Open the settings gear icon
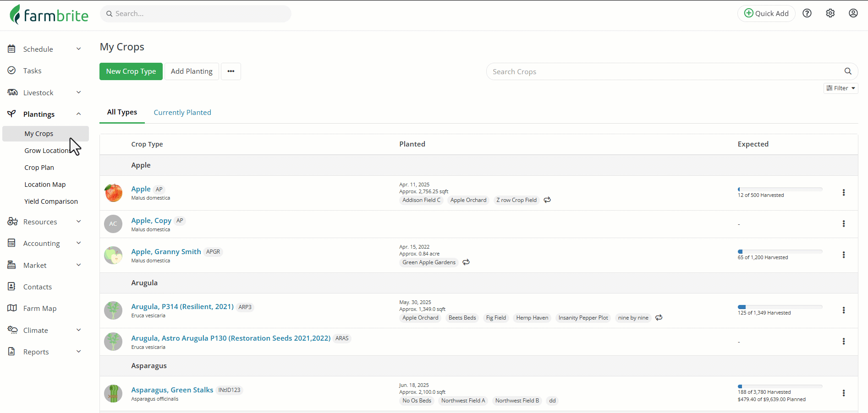This screenshot has width=868, height=413. point(830,13)
